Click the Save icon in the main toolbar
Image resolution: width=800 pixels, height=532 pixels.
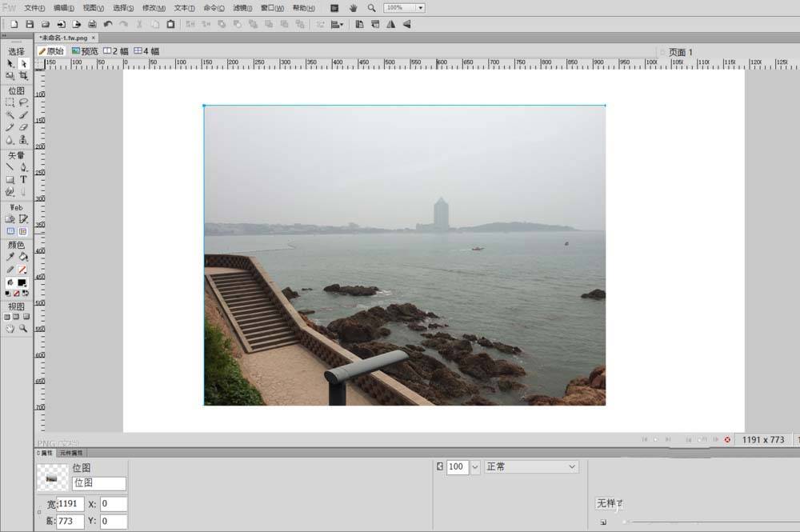[x=29, y=24]
